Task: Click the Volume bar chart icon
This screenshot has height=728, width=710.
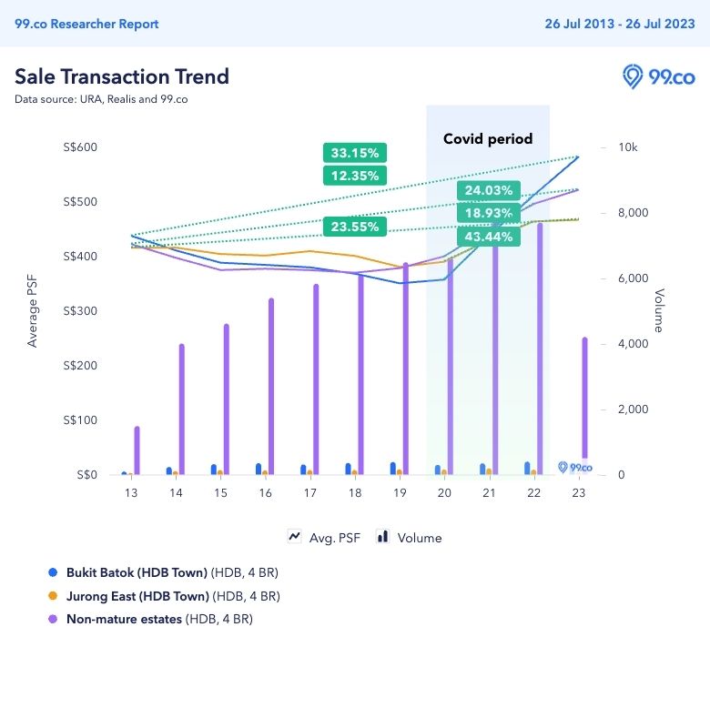Action: click(383, 536)
